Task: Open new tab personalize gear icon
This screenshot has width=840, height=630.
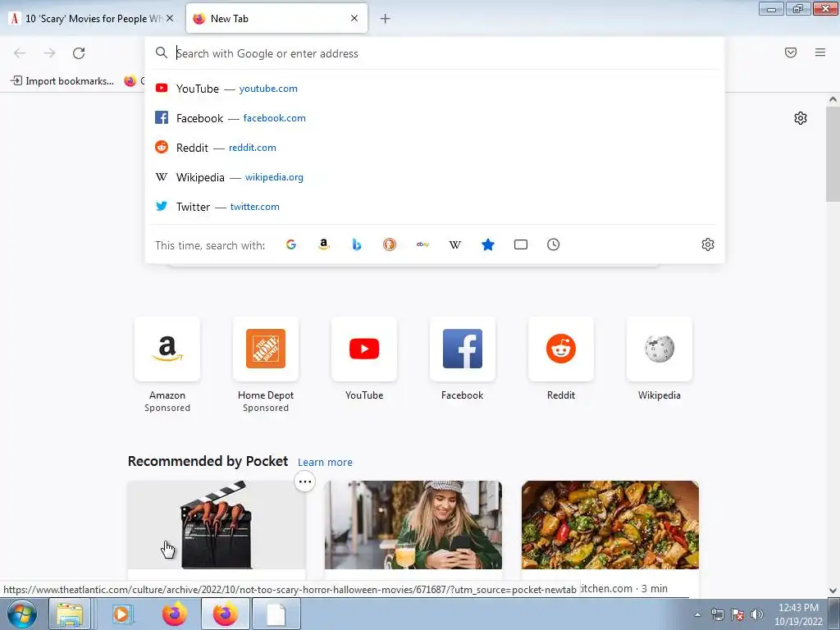Action: pyautogui.click(x=801, y=118)
